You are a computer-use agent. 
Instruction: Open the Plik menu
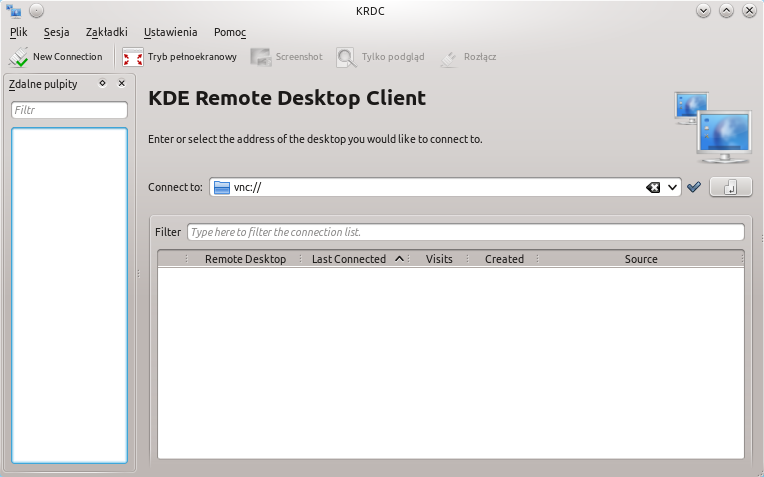pos(19,32)
